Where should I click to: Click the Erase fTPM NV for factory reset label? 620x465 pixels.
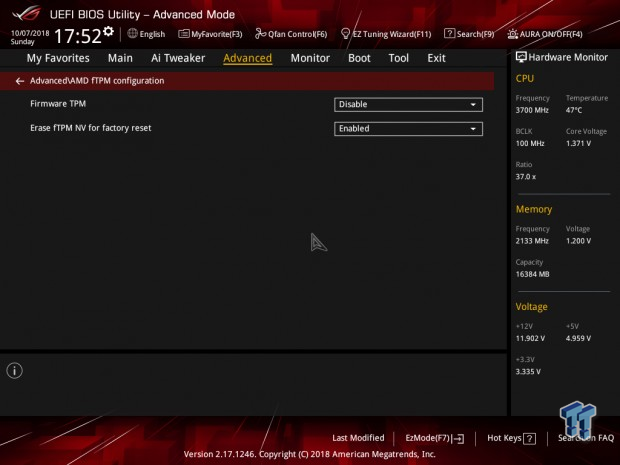[91, 128]
